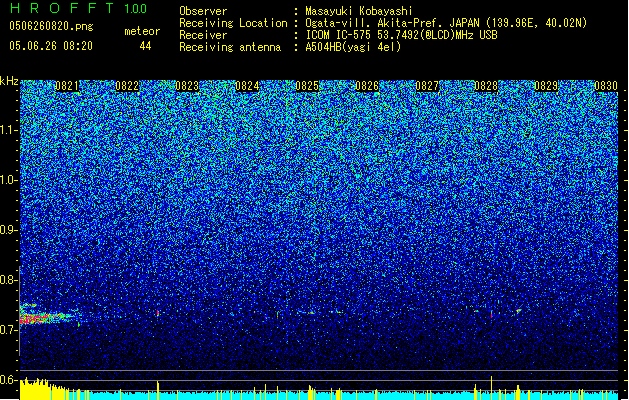The image size is (629, 400).
Task: Click the date stamp 05.06.26 08:20
Action: 51,46
